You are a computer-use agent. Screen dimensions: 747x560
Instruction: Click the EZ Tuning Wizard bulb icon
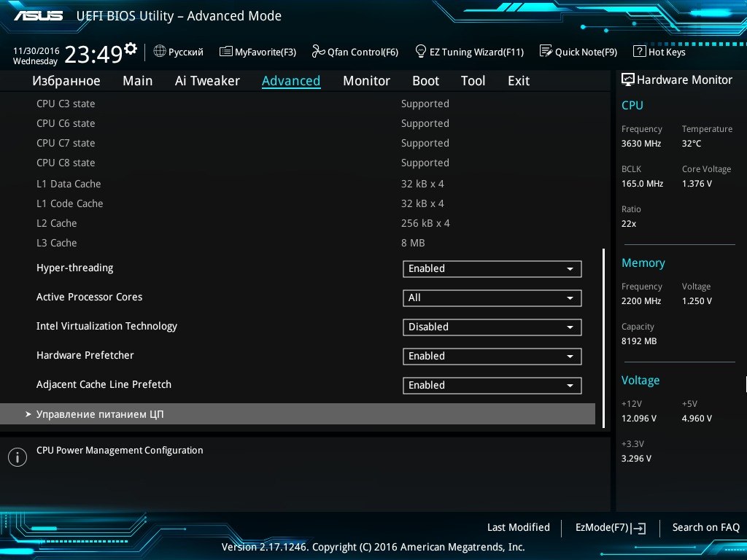[x=421, y=51]
